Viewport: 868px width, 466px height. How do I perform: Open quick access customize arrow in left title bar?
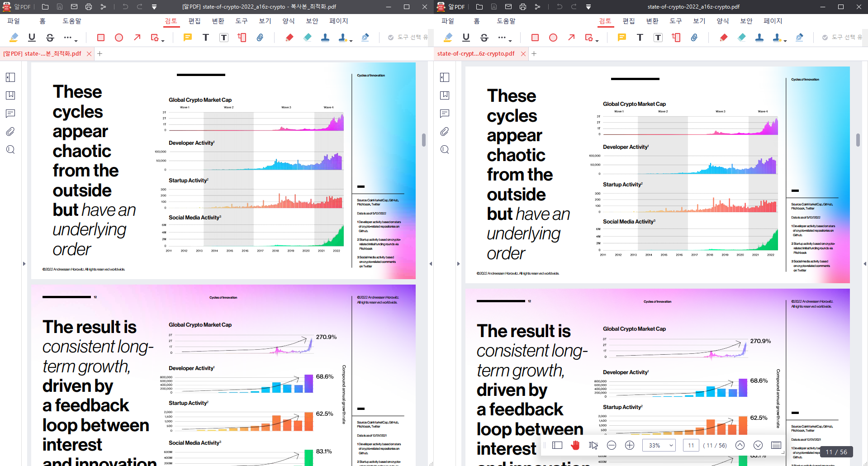coord(154,7)
